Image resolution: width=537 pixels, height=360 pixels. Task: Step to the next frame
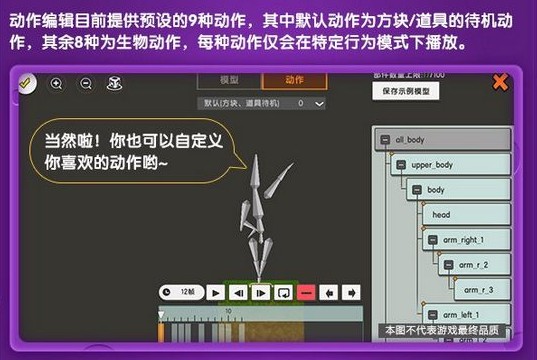(x=261, y=293)
